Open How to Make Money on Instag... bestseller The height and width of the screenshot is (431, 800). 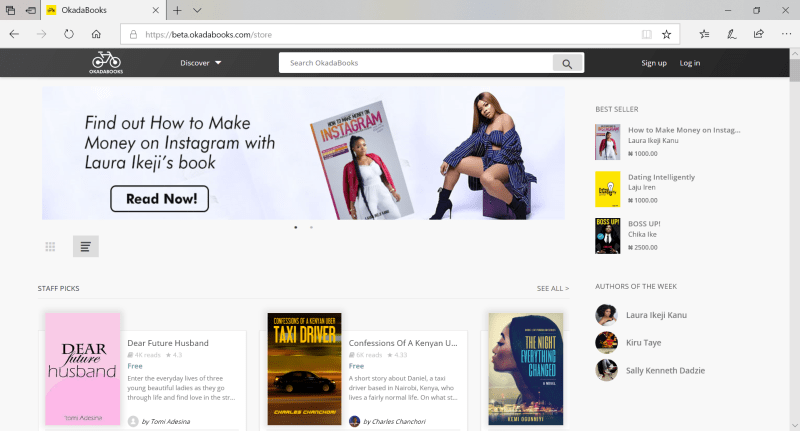pos(684,130)
